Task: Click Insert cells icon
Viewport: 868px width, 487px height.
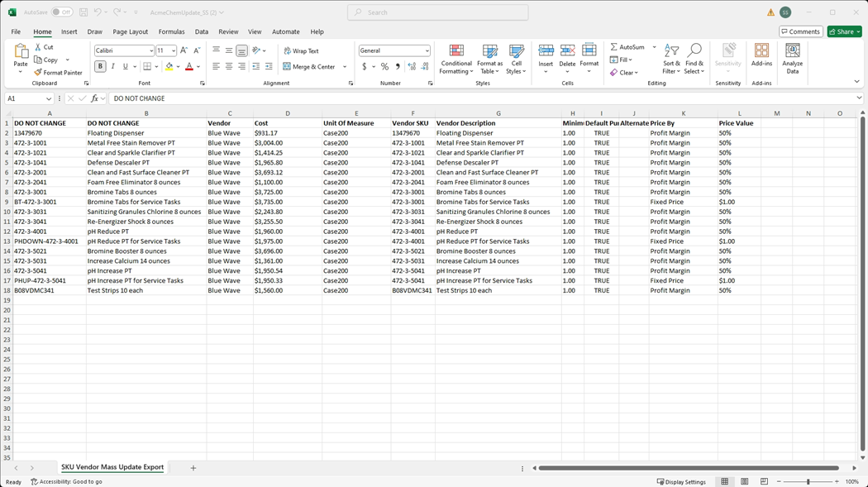Action: click(546, 51)
